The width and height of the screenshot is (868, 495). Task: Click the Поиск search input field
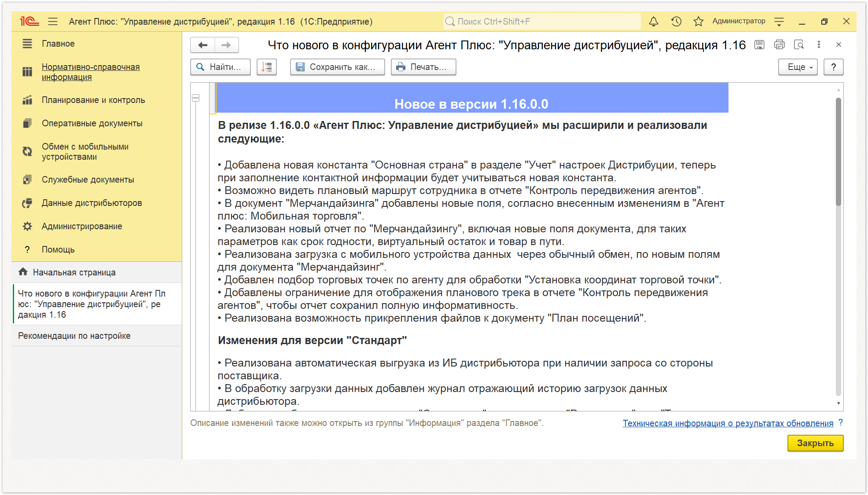click(542, 21)
